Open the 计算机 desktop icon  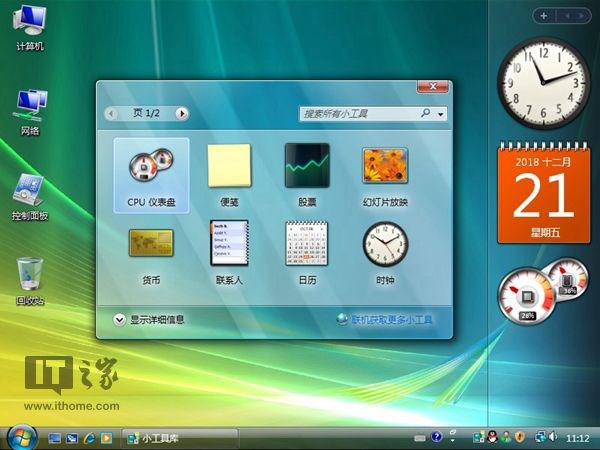coord(30,28)
